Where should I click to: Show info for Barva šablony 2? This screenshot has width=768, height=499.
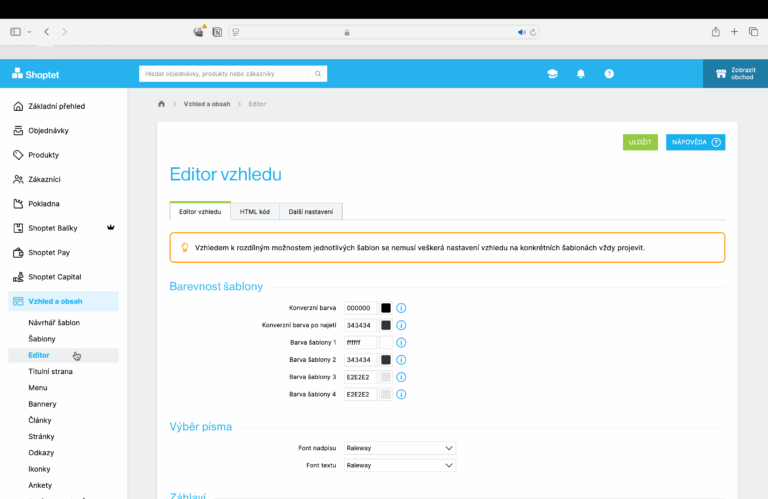(401, 360)
